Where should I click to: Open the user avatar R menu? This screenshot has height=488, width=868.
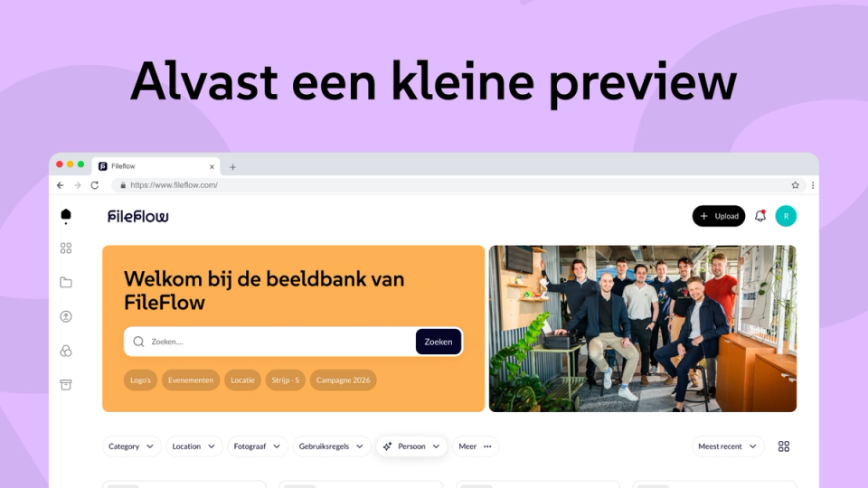tap(786, 216)
